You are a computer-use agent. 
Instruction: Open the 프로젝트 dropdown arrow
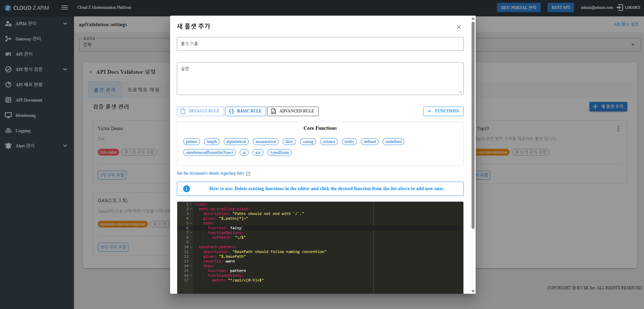tap(632, 44)
